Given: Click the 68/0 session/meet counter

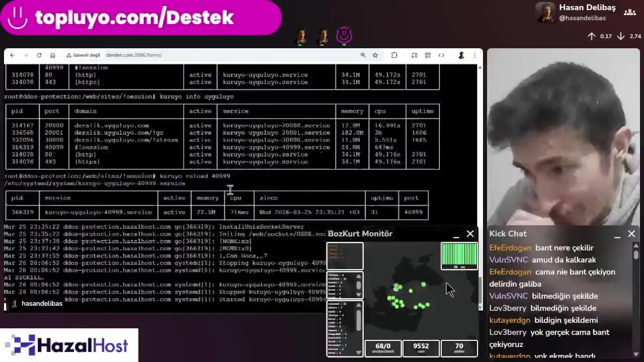Looking at the screenshot, I should click(x=383, y=348).
